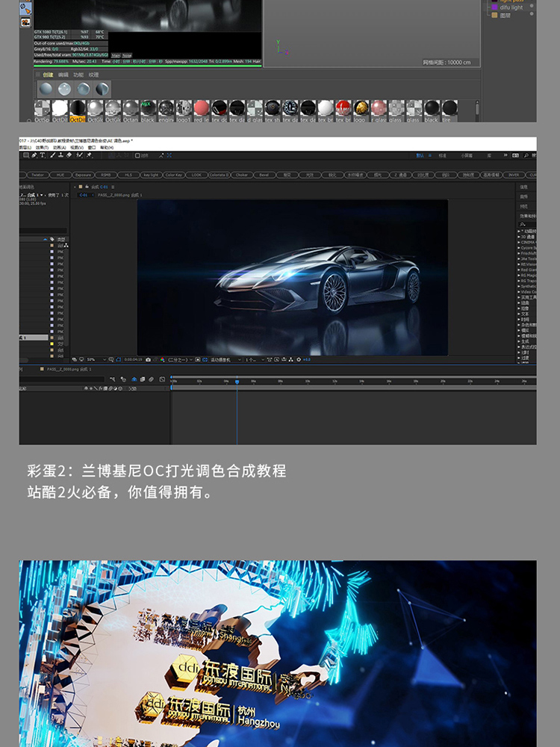Expand the CINEMA 4D effects category

tap(526, 243)
